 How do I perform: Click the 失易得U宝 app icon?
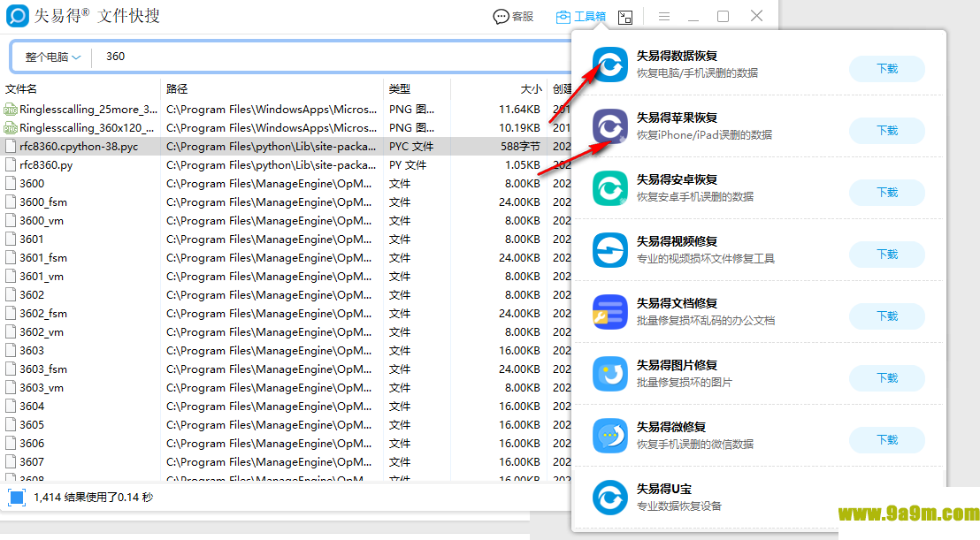click(610, 497)
